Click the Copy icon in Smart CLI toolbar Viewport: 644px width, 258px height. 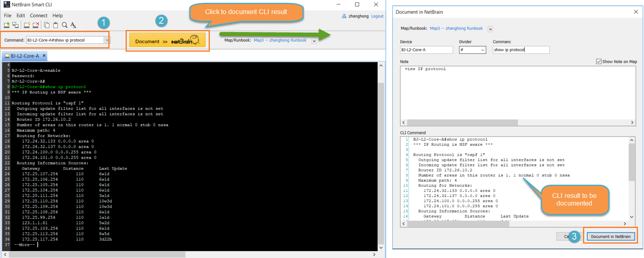47,25
